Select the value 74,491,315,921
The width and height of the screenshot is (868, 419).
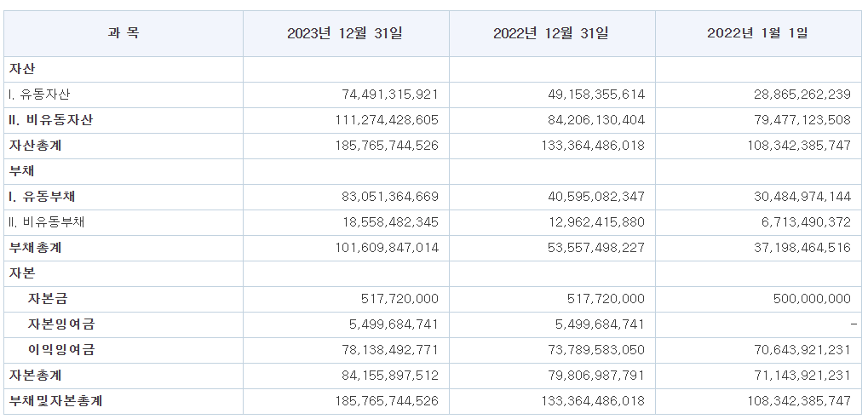[390, 95]
